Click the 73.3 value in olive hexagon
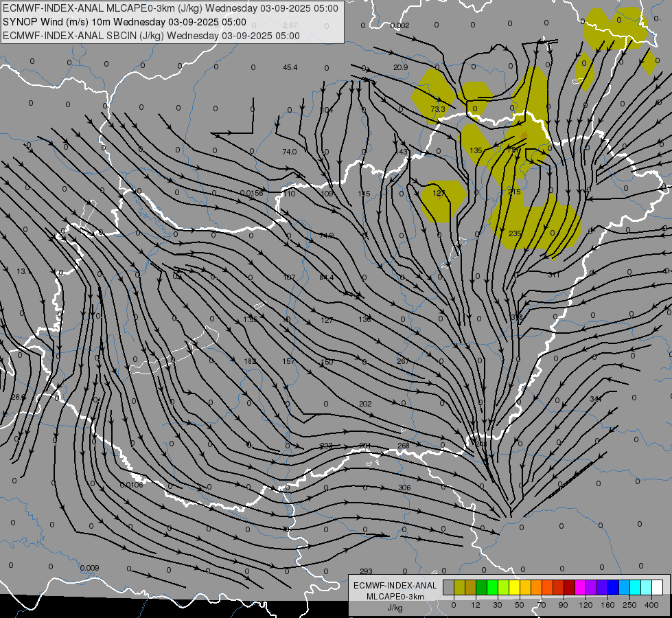The height and width of the screenshot is (618, 672). (x=437, y=109)
